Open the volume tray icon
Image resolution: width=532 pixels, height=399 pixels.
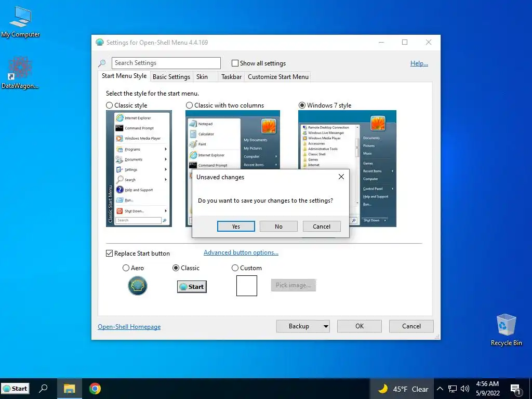[465, 389]
